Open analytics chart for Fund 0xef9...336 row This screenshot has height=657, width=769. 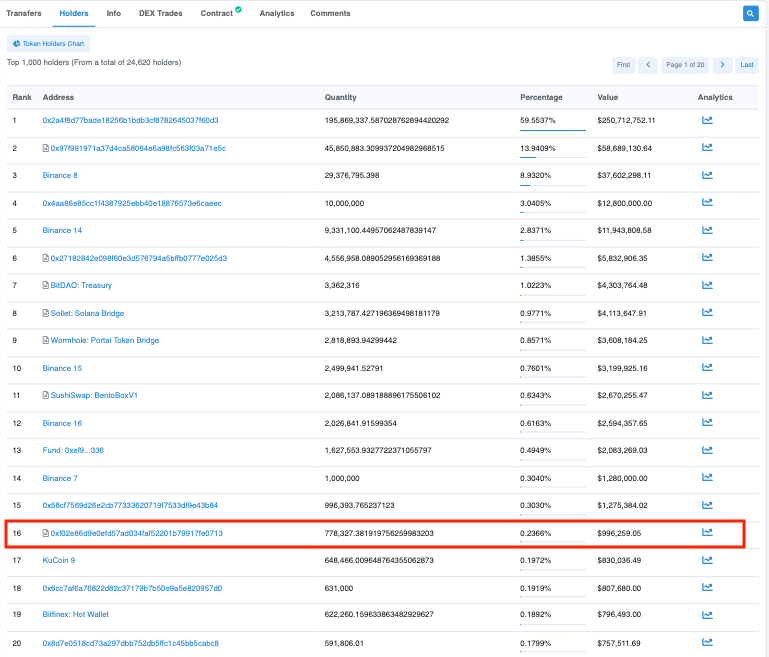707,450
